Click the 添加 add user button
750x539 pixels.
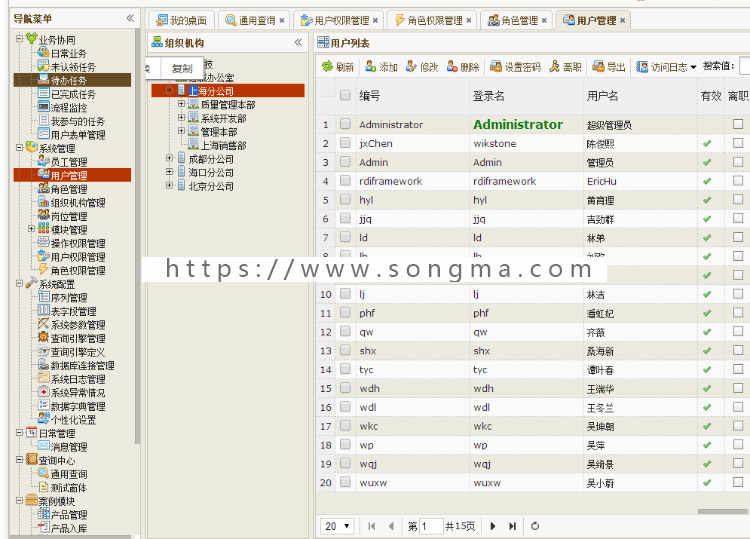[x=381, y=67]
